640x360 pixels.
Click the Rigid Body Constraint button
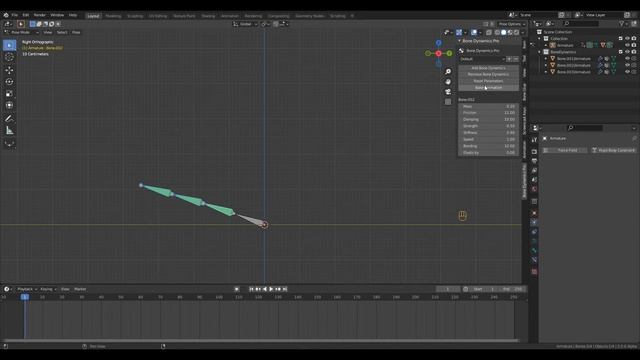pos(613,150)
